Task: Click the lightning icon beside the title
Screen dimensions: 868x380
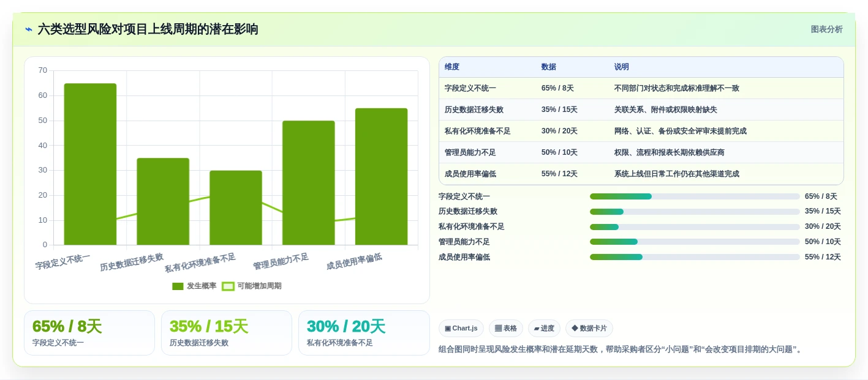Action: click(x=29, y=29)
